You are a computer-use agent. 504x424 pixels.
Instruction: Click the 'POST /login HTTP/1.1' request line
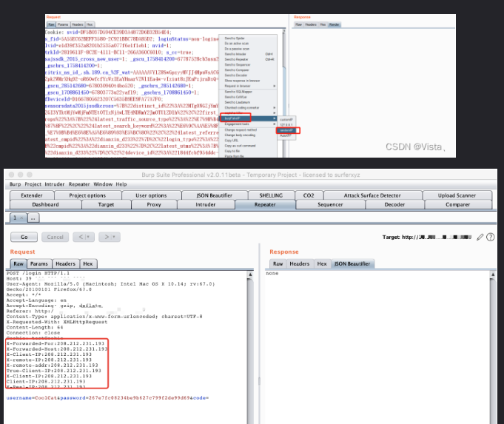tap(38, 273)
